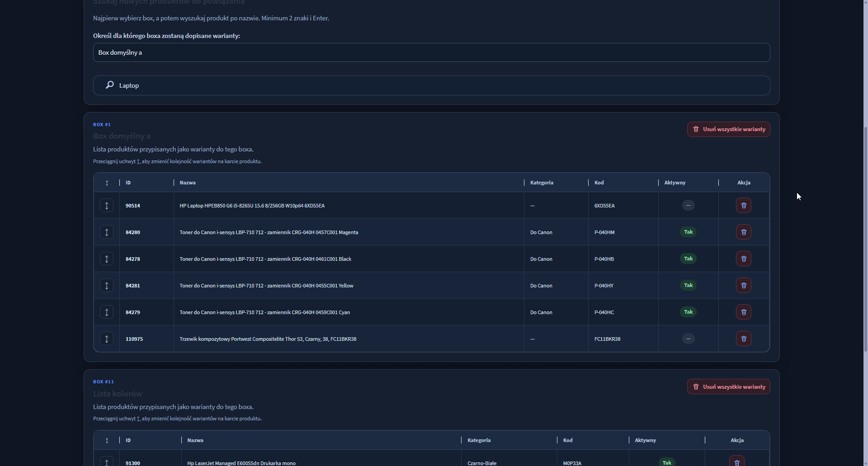Delete variant 84280 with trash icon
The height and width of the screenshot is (466, 868).
click(744, 232)
